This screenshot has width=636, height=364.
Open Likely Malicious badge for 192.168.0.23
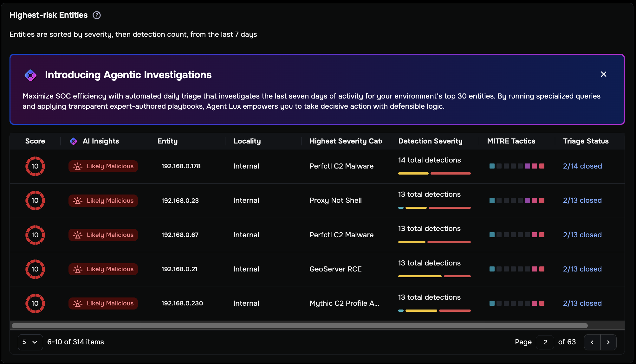pos(103,201)
